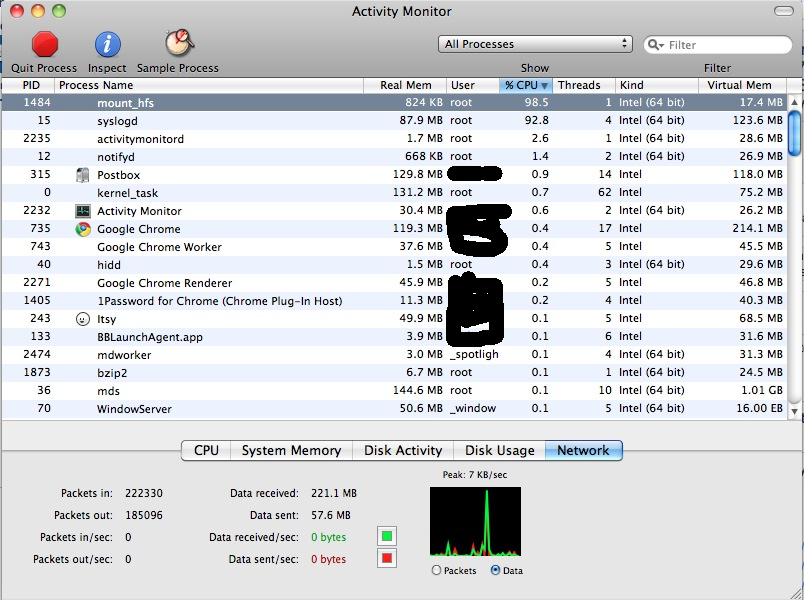Click the Peak: 7 KB/sec label
Screen dimensions: 804x600
[475, 475]
